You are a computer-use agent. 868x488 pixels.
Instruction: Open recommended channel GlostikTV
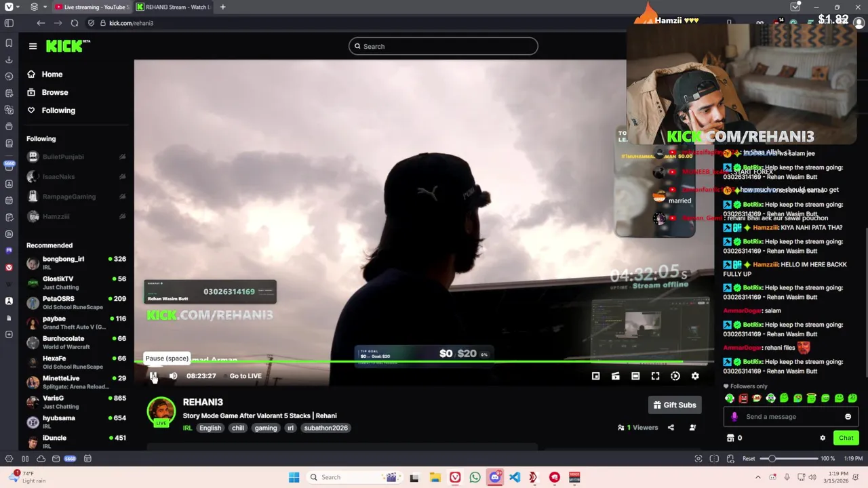tap(76, 283)
